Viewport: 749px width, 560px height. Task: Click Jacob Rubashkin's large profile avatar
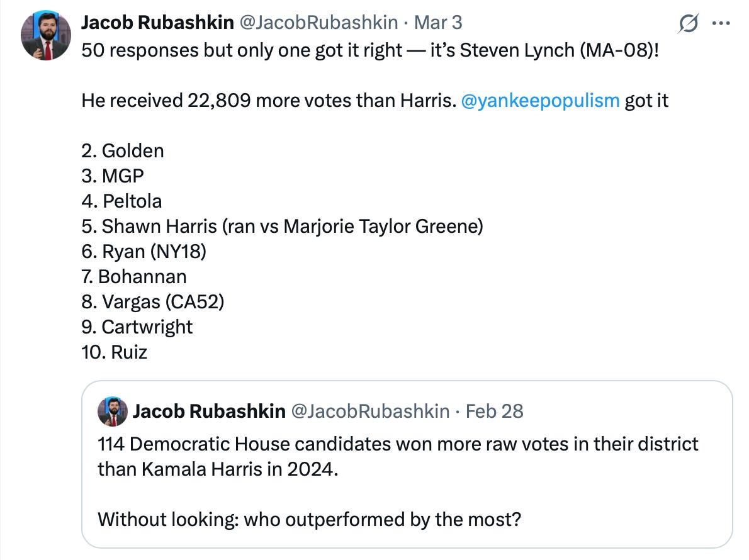pyautogui.click(x=45, y=35)
